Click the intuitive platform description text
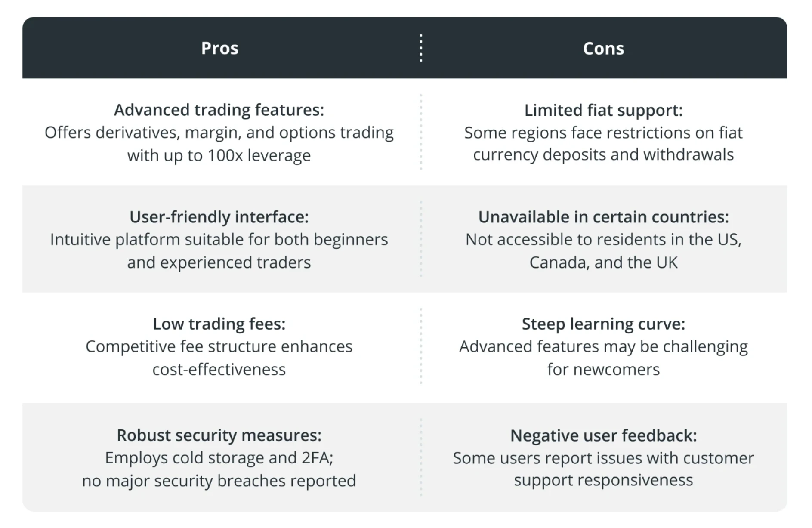 [219, 251]
